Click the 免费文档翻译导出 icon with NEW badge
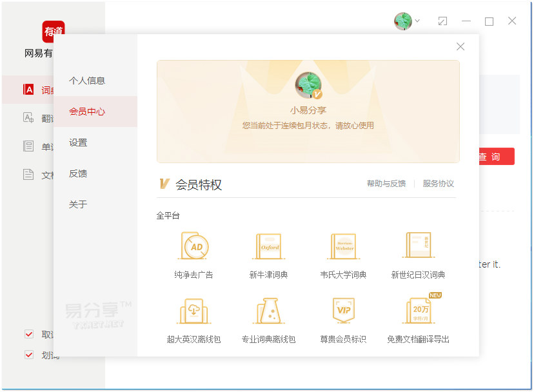 tap(418, 313)
